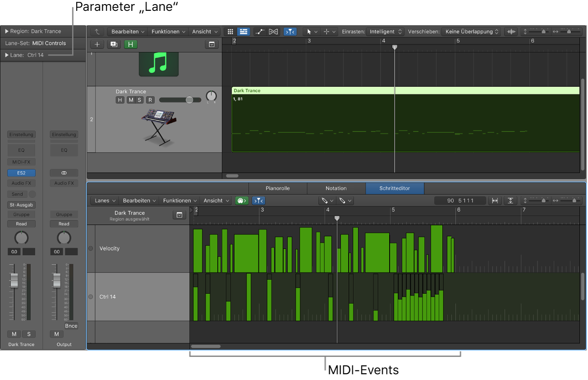Open Bearbeiten menu in Step Editor
Image resolution: width=588 pixels, height=380 pixels.
tap(139, 201)
